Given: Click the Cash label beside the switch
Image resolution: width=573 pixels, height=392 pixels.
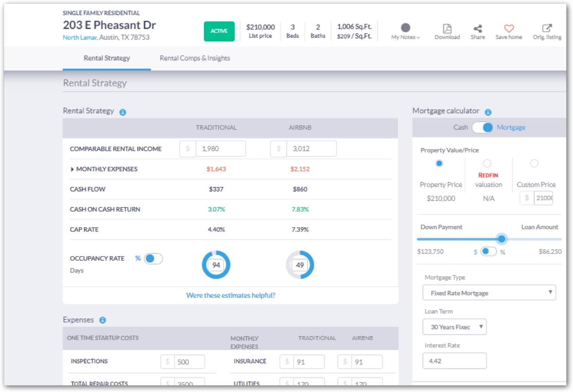Looking at the screenshot, I should point(460,128).
